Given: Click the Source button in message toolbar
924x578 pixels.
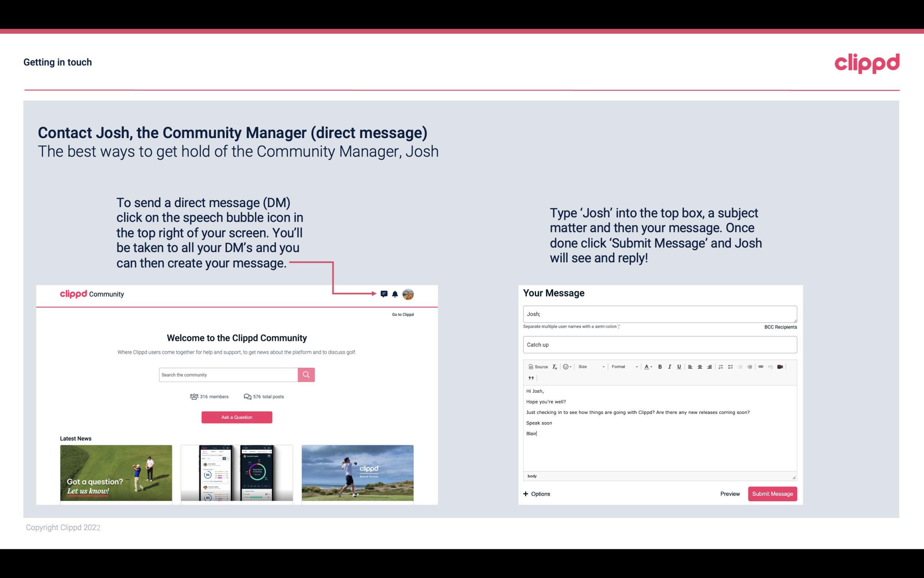Looking at the screenshot, I should (x=537, y=366).
